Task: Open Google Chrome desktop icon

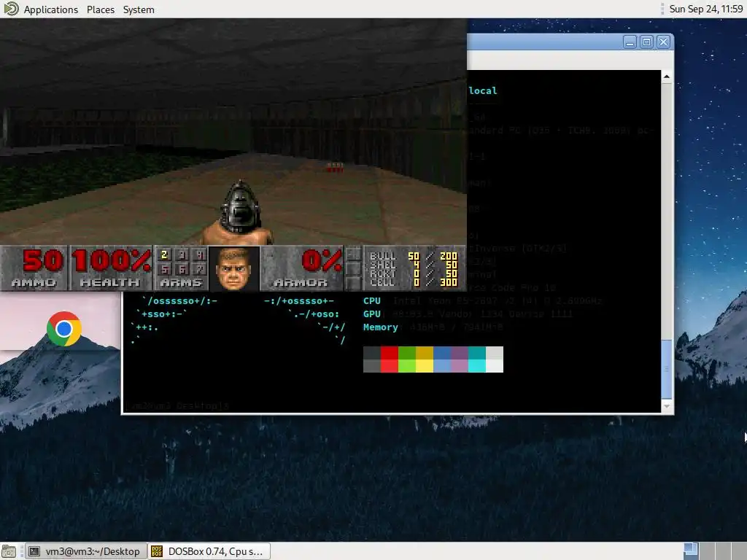Action: point(64,329)
